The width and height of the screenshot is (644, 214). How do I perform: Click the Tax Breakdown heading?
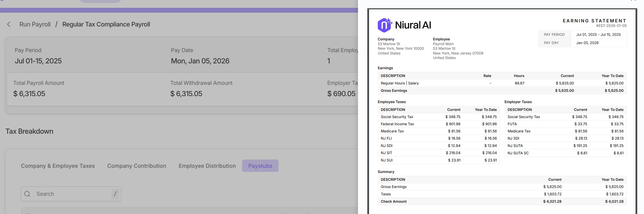(29, 131)
